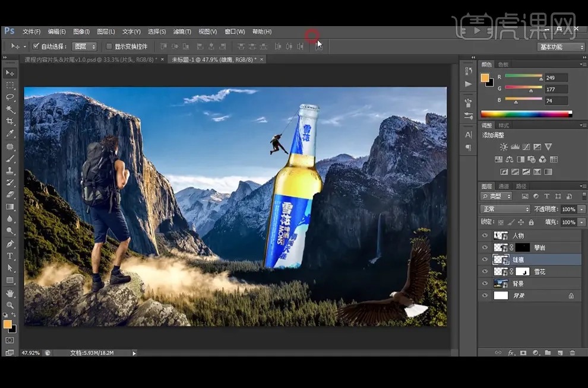
Task: Add a Color Balance adjustment
Action: click(x=509, y=159)
